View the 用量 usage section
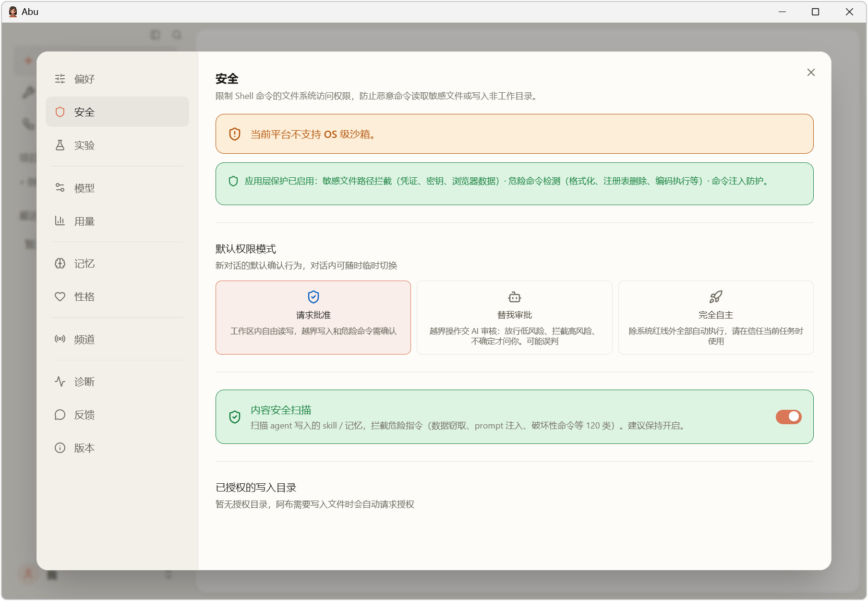868x601 pixels. [x=117, y=221]
